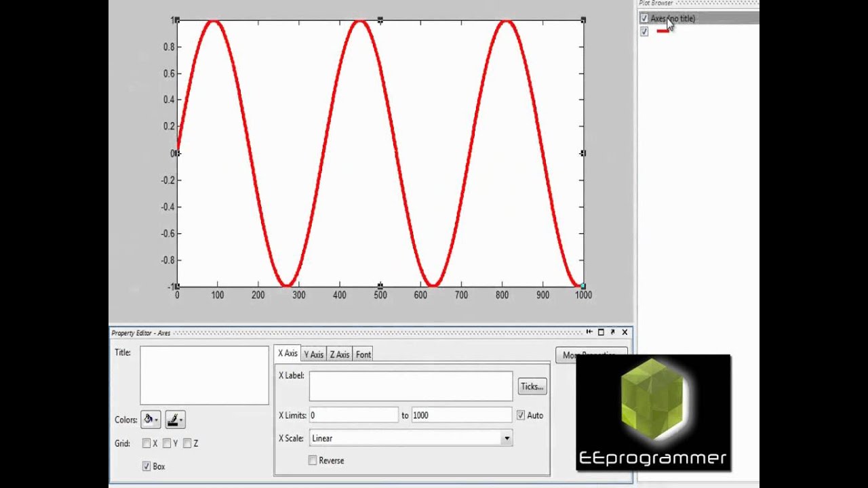Switch to the Y Axis tab
Image resolution: width=868 pixels, height=488 pixels.
(x=314, y=354)
